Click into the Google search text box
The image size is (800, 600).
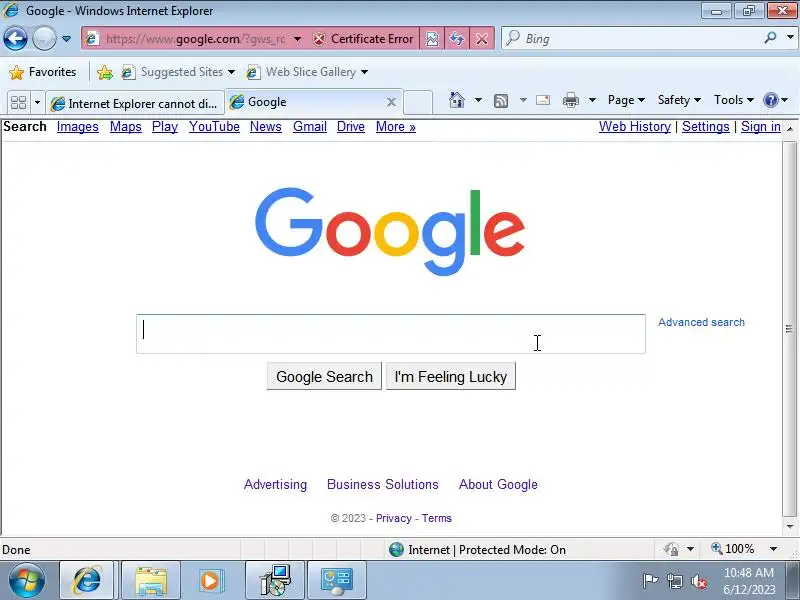tap(391, 334)
